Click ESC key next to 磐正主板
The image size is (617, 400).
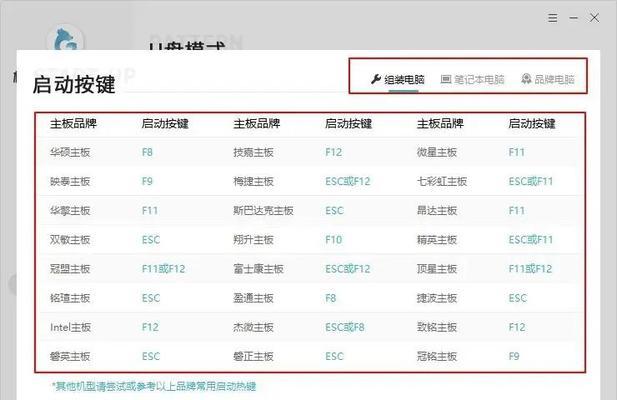pyautogui.click(x=334, y=356)
